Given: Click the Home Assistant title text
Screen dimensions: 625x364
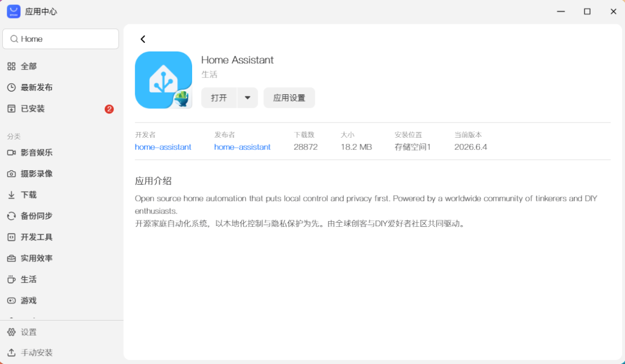Looking at the screenshot, I should (237, 60).
